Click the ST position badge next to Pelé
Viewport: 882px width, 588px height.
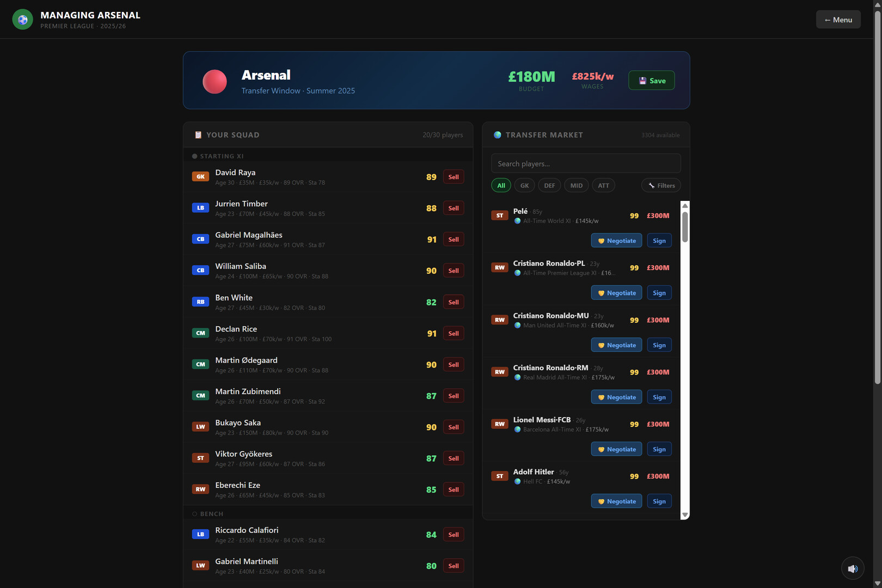(x=500, y=216)
